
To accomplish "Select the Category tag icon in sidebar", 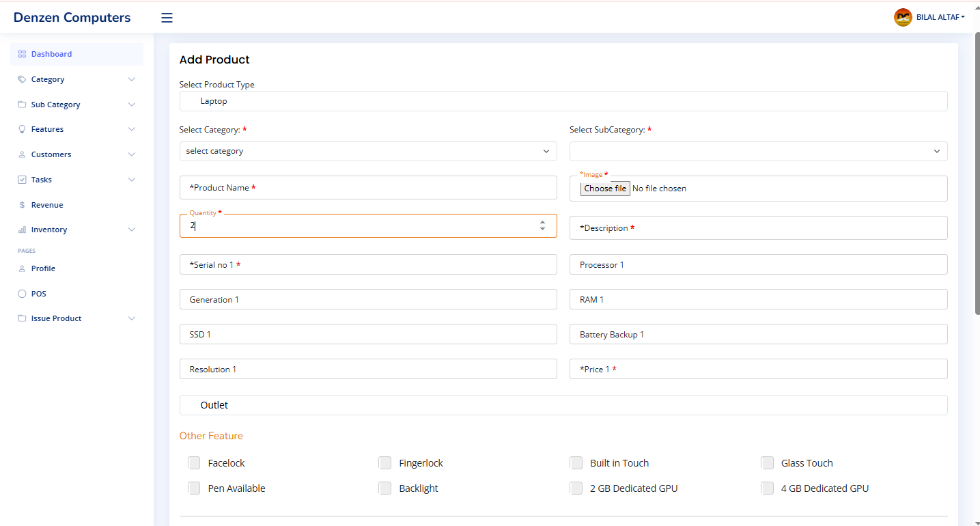I will 21,79.
